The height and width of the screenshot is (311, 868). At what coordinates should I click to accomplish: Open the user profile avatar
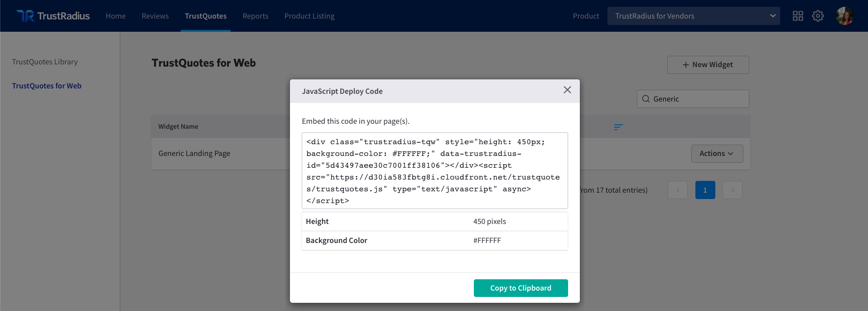(845, 16)
